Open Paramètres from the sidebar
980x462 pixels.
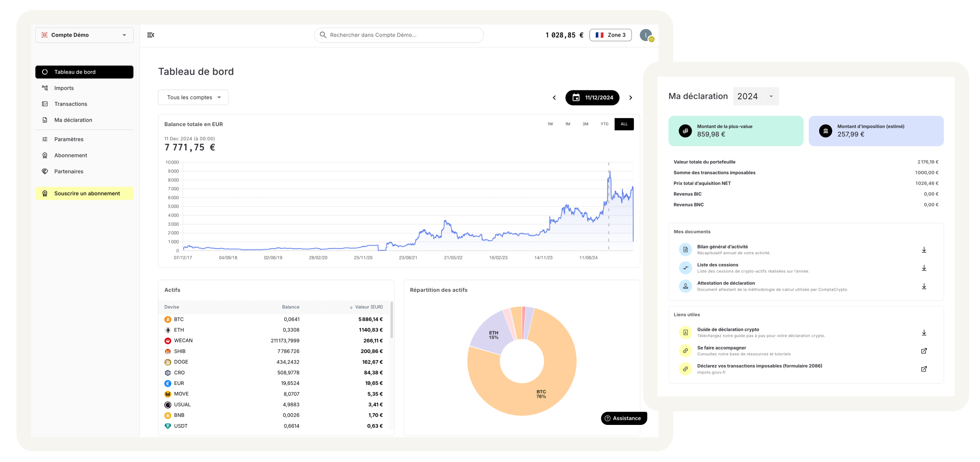coord(68,139)
